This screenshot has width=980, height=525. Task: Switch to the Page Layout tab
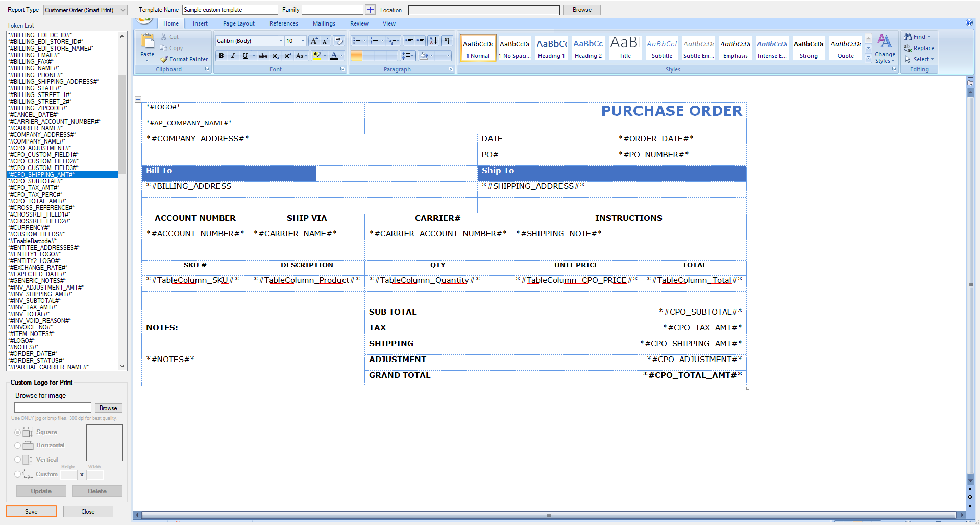pos(238,23)
